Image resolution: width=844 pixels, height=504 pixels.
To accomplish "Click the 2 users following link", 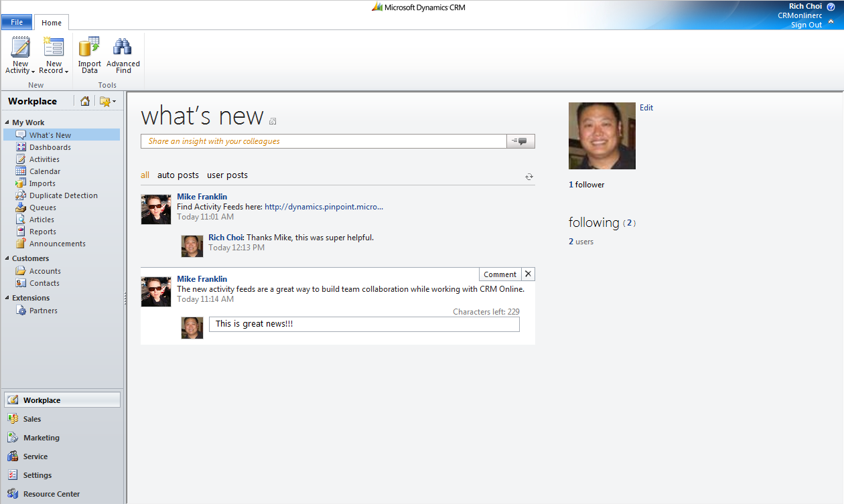I will point(580,241).
